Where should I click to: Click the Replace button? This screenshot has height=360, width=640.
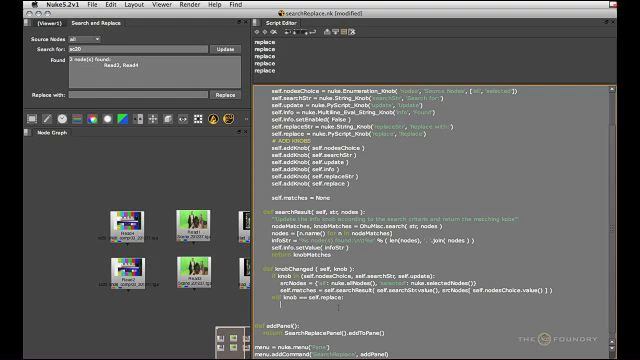point(225,95)
